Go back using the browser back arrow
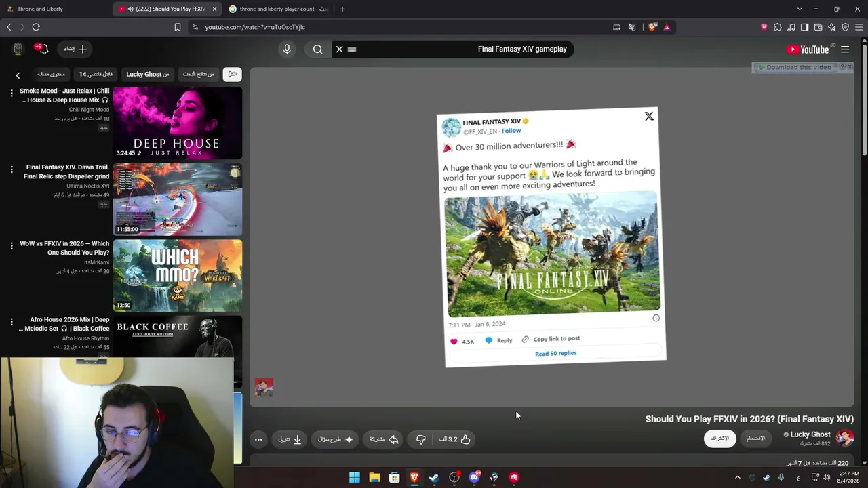This screenshot has width=868, height=488. [9, 27]
